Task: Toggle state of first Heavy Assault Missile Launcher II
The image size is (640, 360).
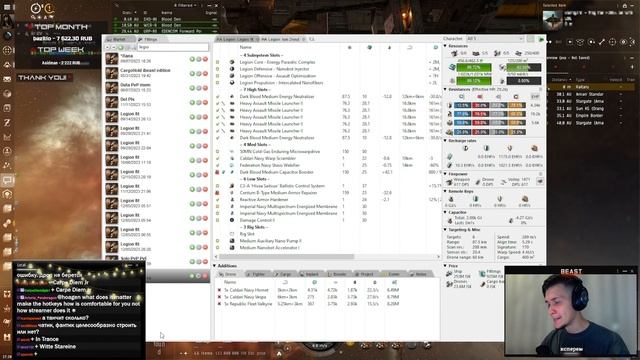Action: 218,104
